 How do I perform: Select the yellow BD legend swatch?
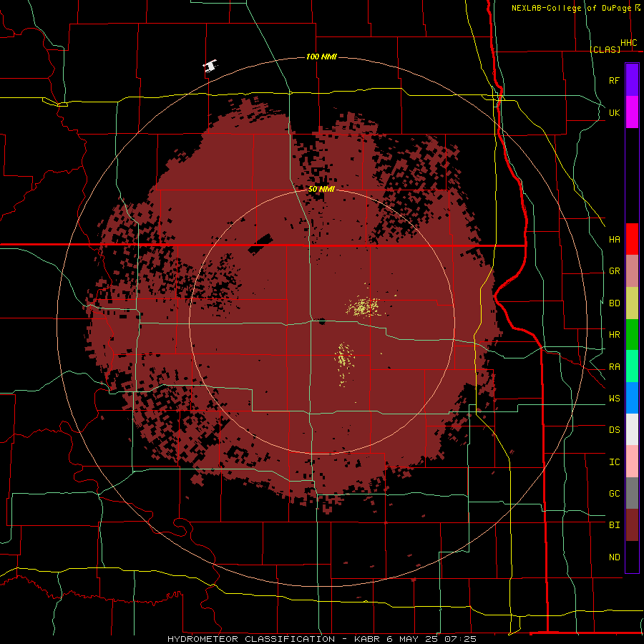click(632, 303)
